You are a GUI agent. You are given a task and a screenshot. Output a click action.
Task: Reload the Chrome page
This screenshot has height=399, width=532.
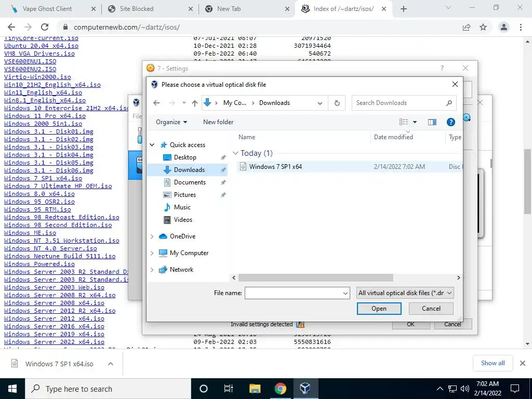tap(45, 27)
